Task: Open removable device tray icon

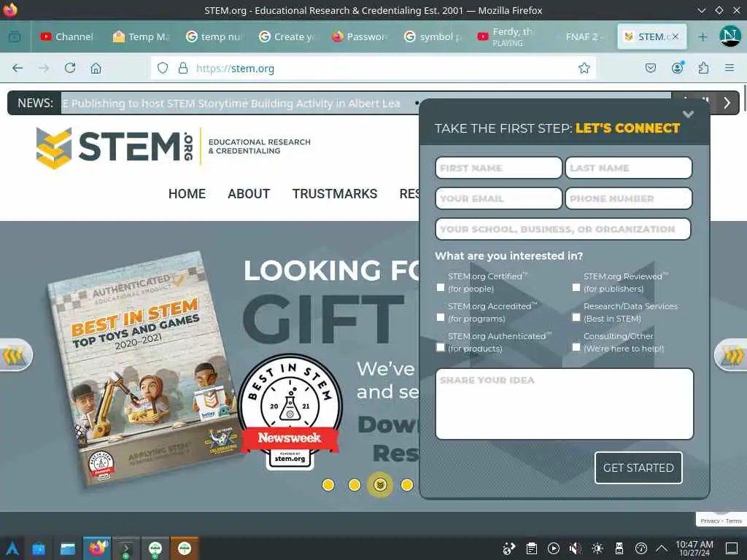Action: tap(619, 548)
